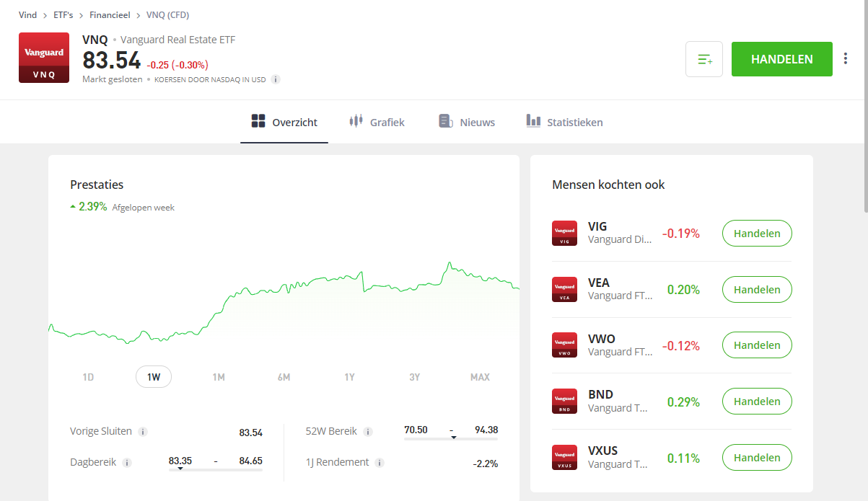The height and width of the screenshot is (501, 868).
Task: Click Handelen button for BND
Action: 757,402
